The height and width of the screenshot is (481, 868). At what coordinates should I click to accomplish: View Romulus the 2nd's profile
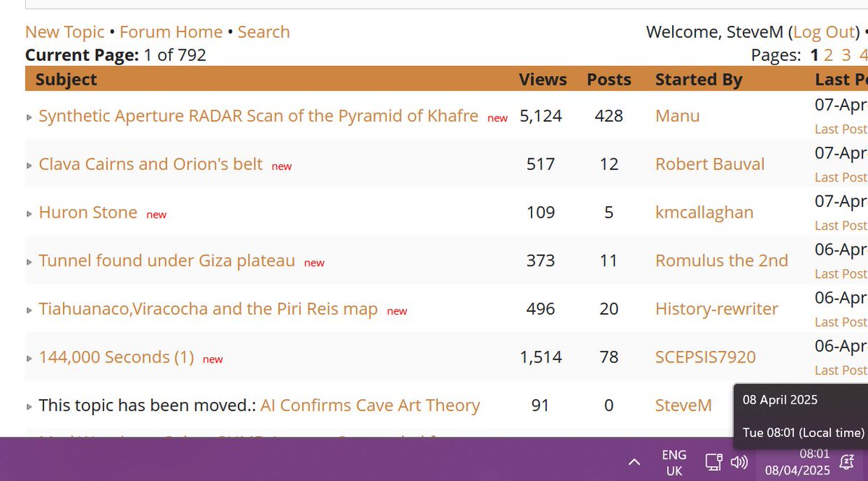[x=721, y=260]
